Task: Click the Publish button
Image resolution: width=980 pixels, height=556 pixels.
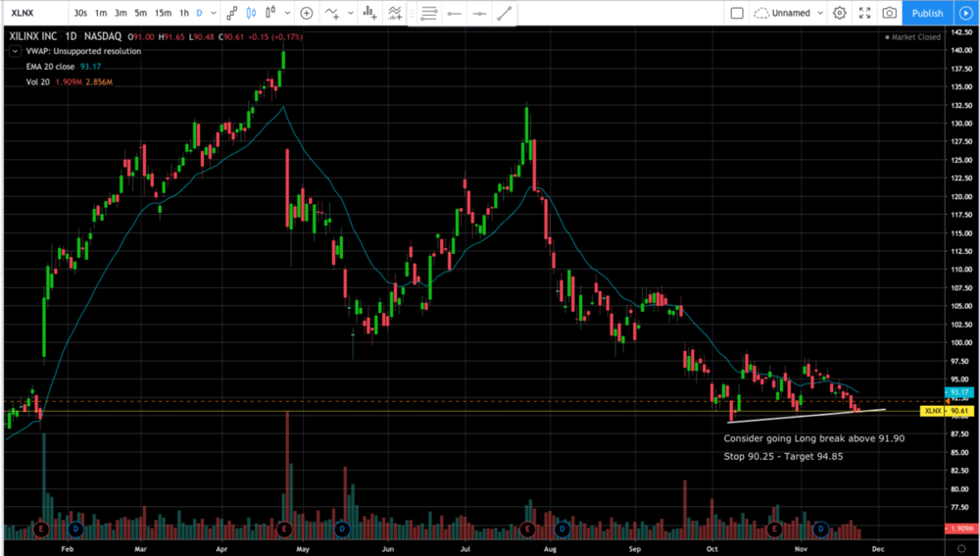Action: (927, 14)
